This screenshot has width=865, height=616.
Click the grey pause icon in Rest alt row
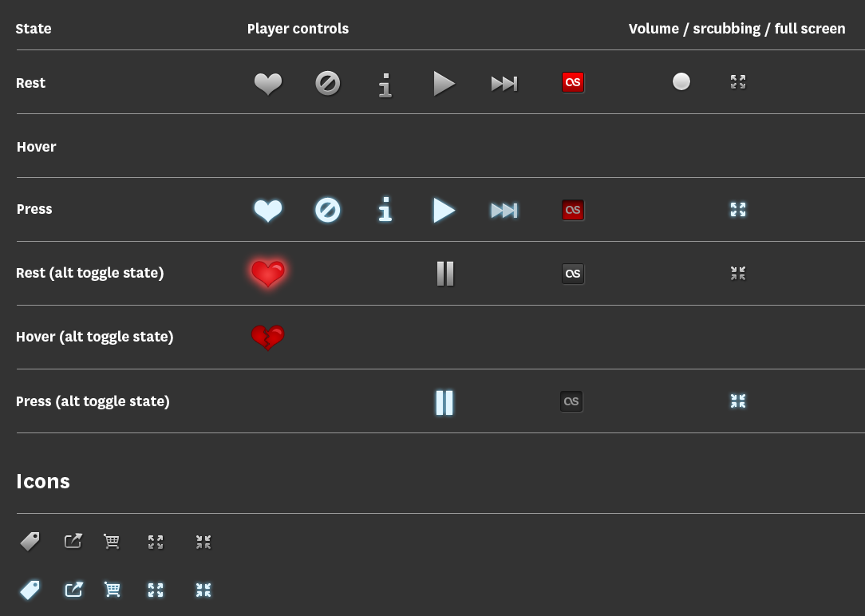pos(445,274)
